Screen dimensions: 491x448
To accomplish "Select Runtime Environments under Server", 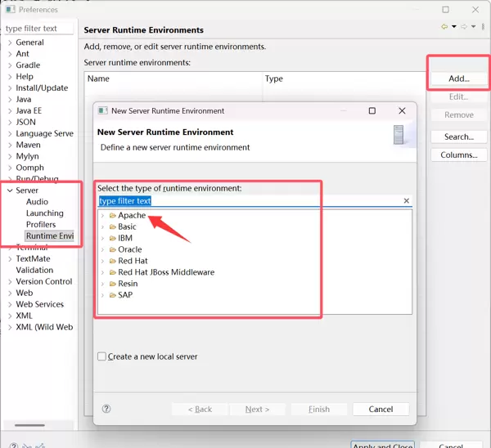I will pos(49,236).
